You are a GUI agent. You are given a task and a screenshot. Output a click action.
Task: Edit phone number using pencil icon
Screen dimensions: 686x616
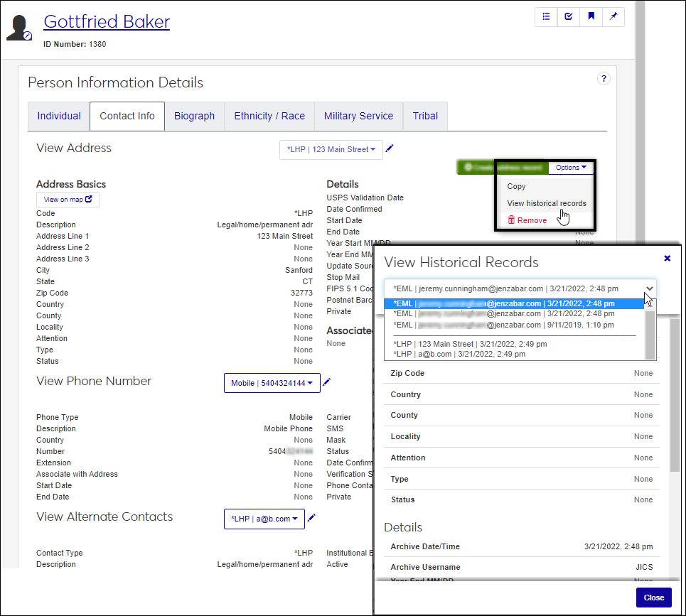pyautogui.click(x=327, y=382)
